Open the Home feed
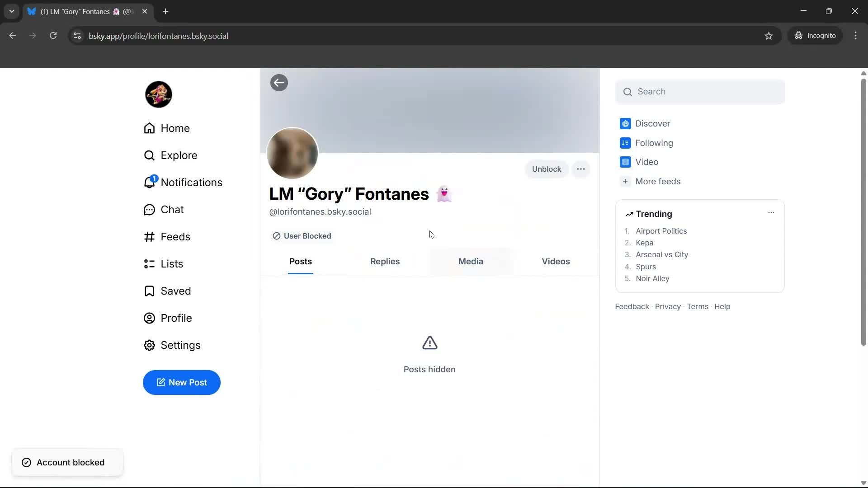Viewport: 868px width, 488px height. pos(175,128)
